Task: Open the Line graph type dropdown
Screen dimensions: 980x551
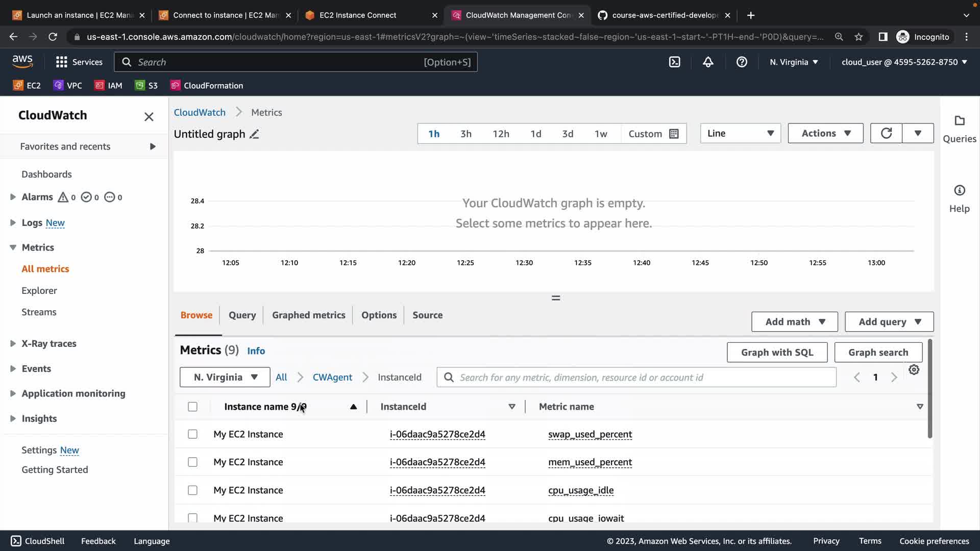Action: click(x=740, y=133)
